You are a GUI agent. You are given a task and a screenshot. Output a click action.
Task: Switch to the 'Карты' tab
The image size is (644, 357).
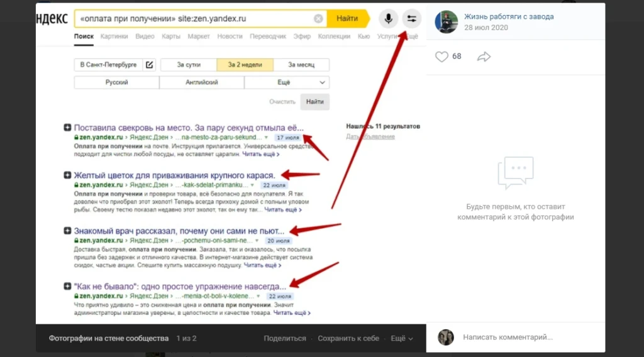coord(171,36)
